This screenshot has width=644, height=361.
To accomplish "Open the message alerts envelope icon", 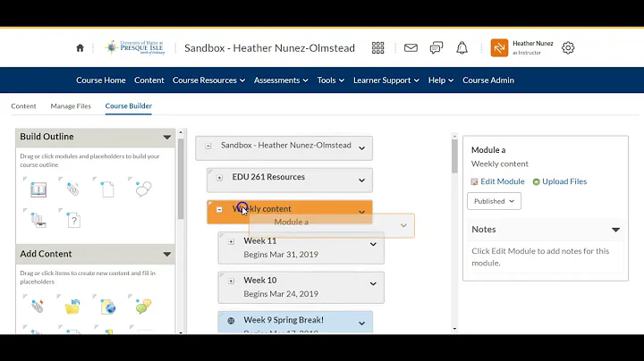I will coord(411,48).
